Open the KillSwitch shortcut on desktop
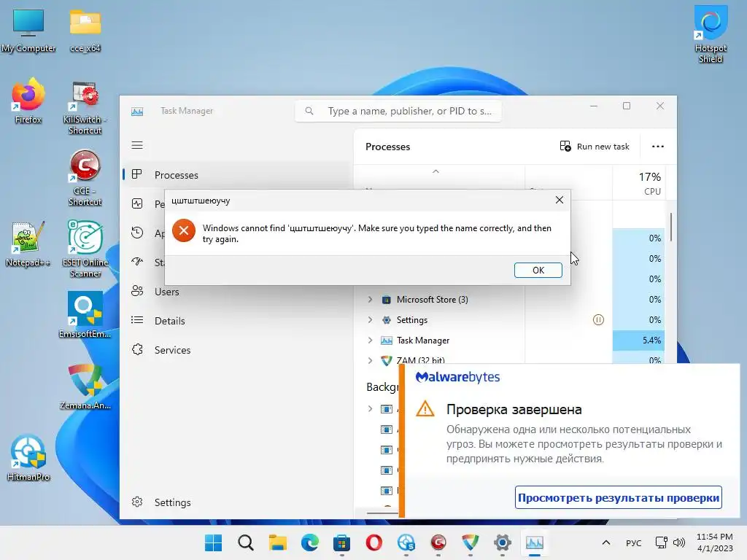Viewport: 747px width, 560px height. click(x=85, y=106)
